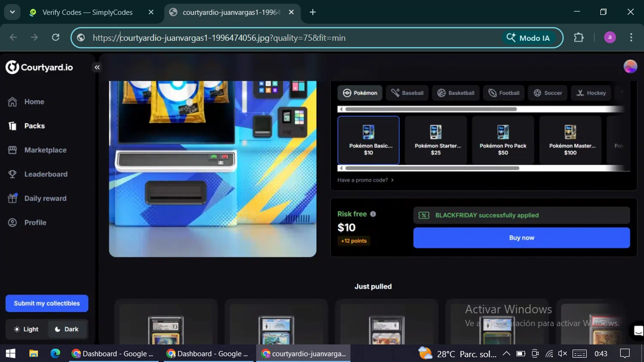The image size is (644, 362).
Task: Switch to Dark theme
Action: coord(67,329)
